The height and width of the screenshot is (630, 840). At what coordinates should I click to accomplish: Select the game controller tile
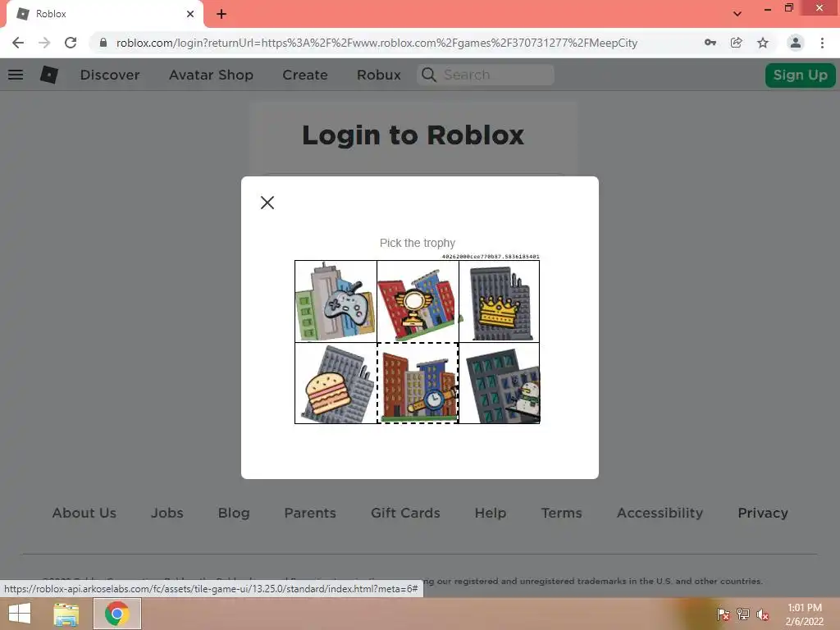pos(336,301)
